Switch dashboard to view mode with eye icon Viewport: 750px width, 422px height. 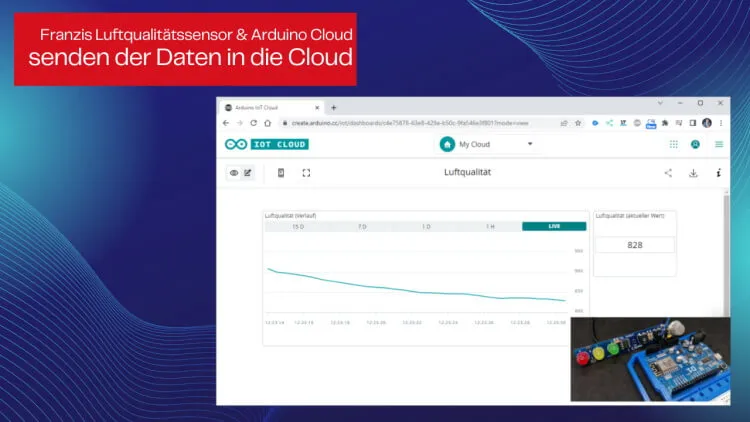[x=234, y=173]
